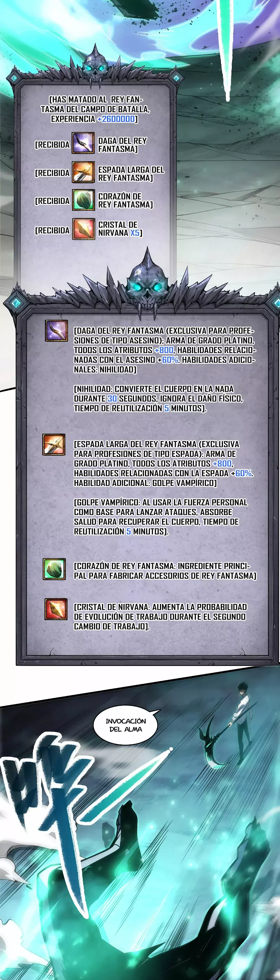Click the X5 quantity next to Nirvana
The image size is (280, 980).
[x=134, y=232]
